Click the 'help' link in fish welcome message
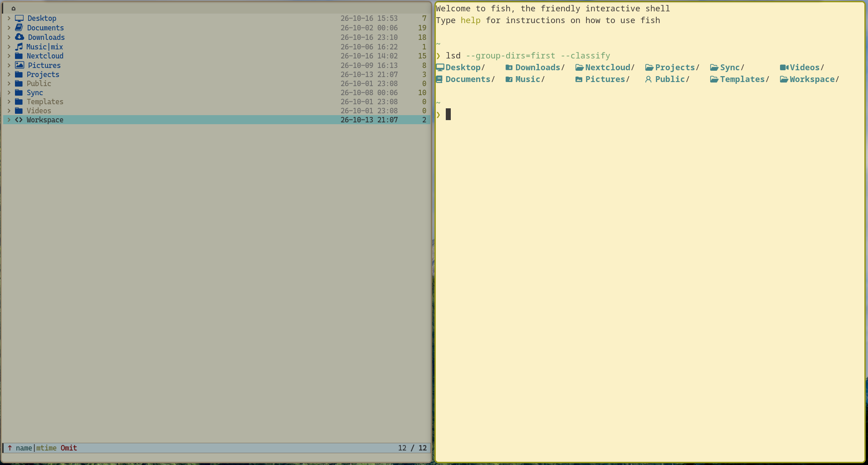This screenshot has width=868, height=465. click(x=470, y=20)
